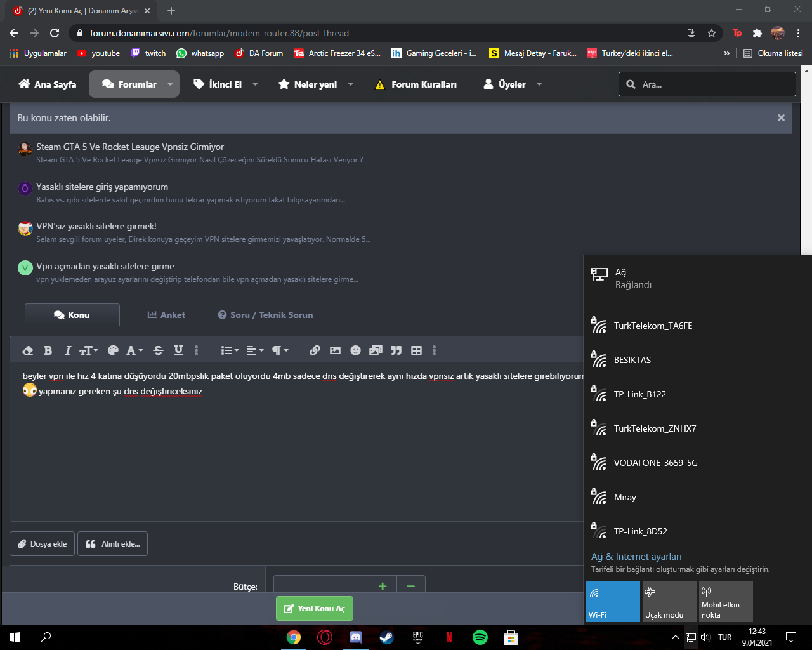
Task: Bookmark this page with the star icon
Action: point(712,33)
